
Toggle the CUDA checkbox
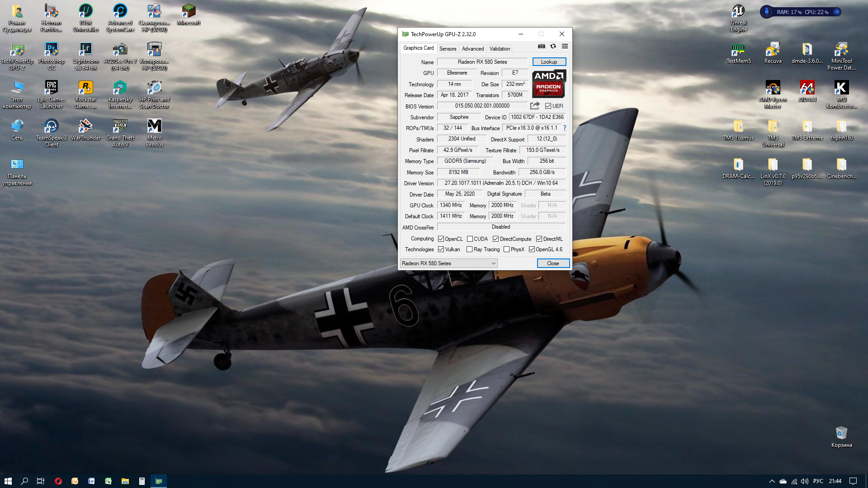(x=470, y=239)
